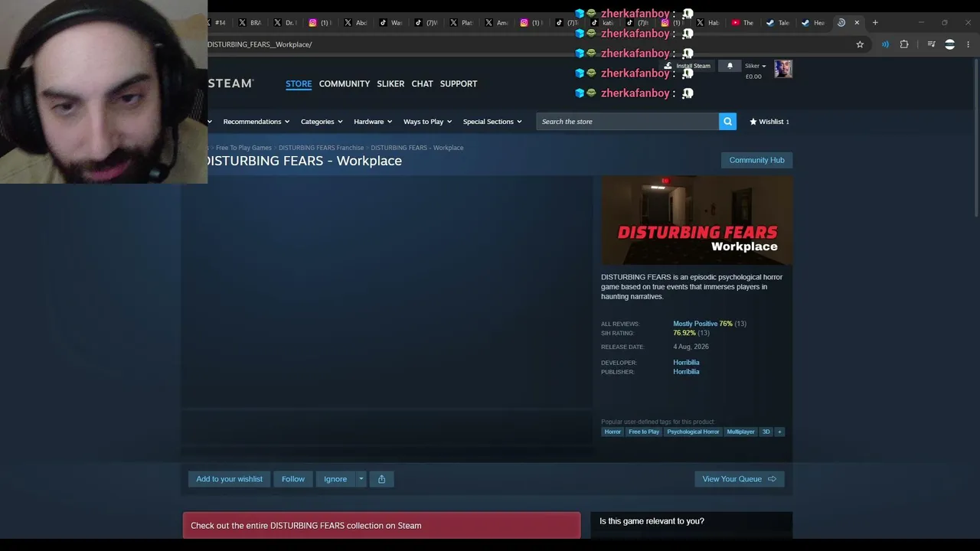Click the browser address bar URL
The height and width of the screenshot is (551, 980).
[x=260, y=44]
